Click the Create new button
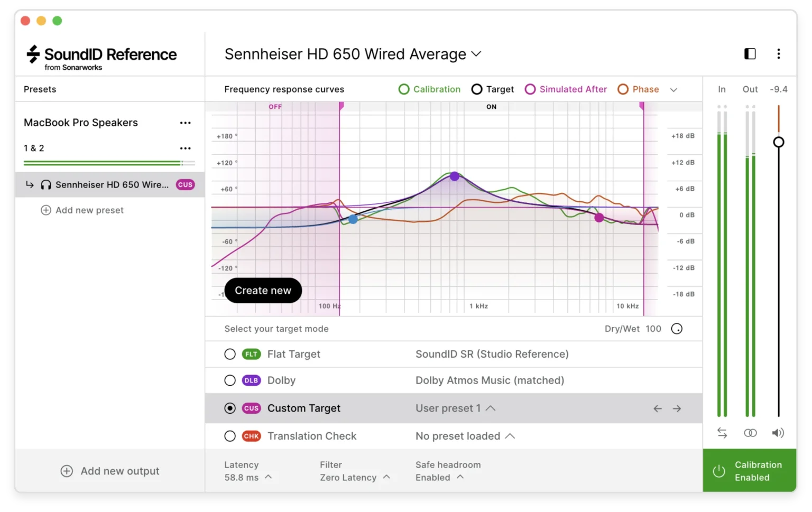 coord(263,291)
